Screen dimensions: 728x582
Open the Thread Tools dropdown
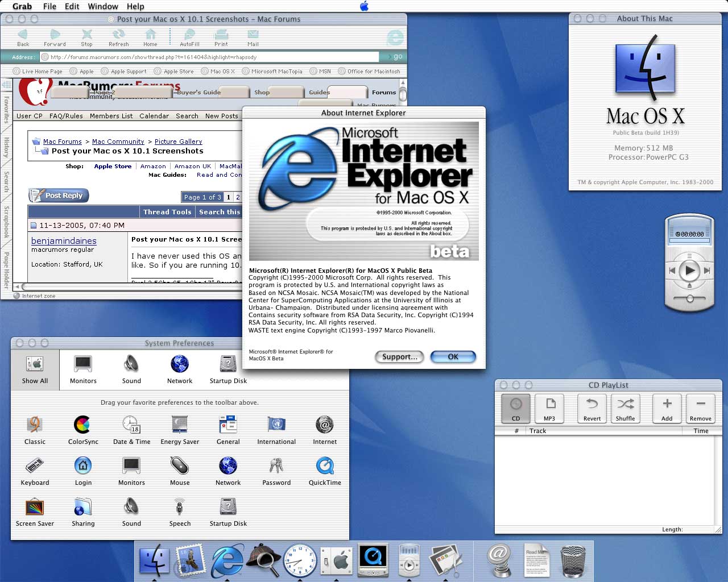coord(167,212)
